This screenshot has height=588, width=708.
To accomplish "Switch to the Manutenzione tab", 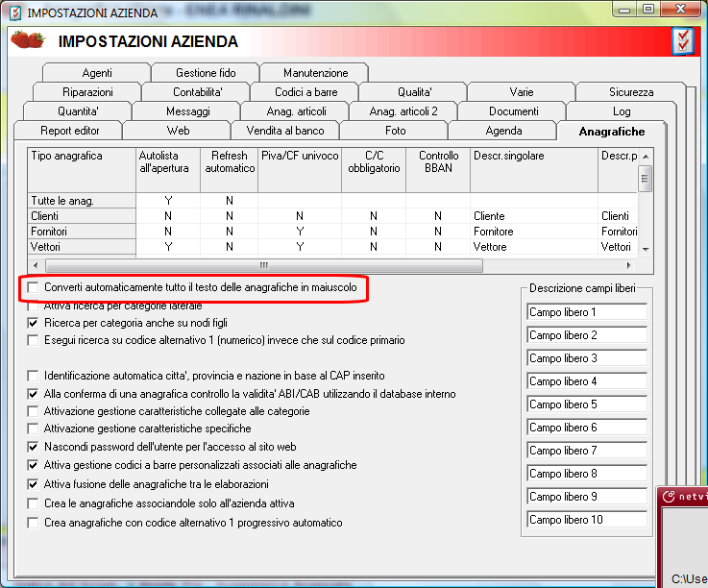I will [x=315, y=73].
